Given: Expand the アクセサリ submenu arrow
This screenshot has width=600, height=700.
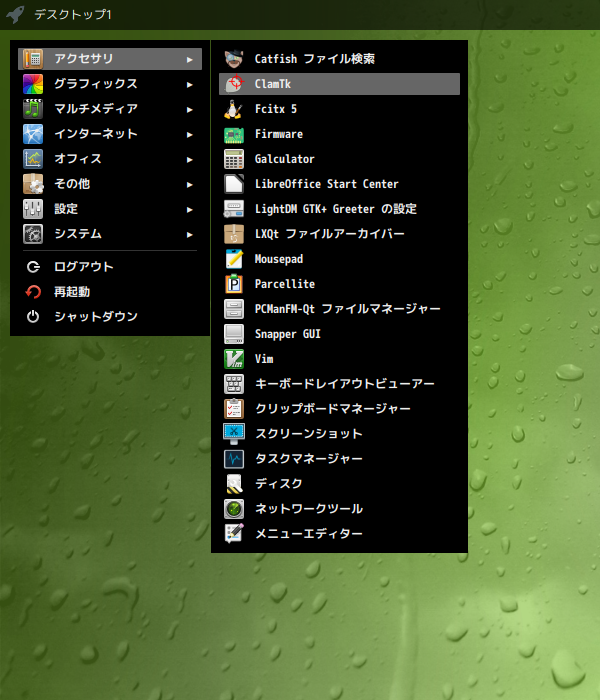Looking at the screenshot, I should click(x=190, y=59).
